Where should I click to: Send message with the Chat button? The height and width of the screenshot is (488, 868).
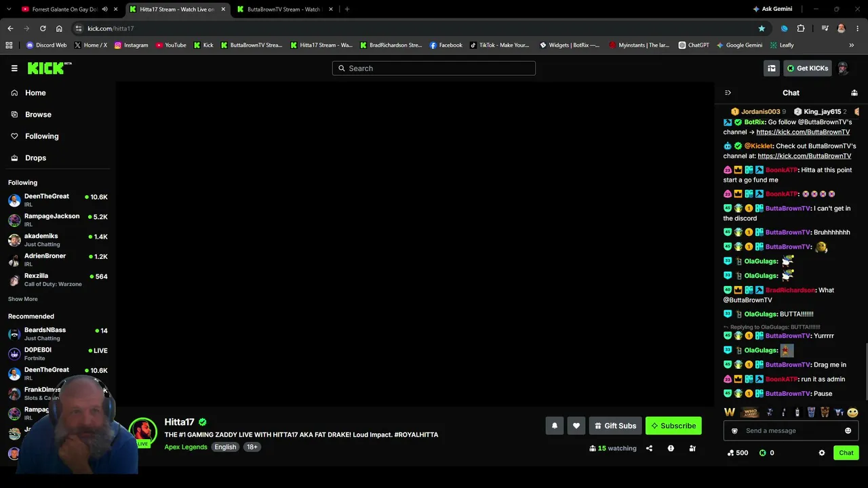coord(846,453)
